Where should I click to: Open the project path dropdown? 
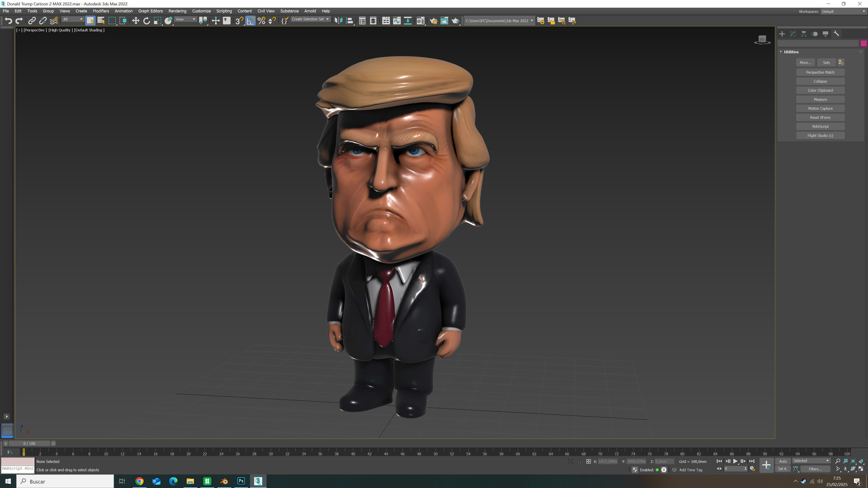pos(499,21)
